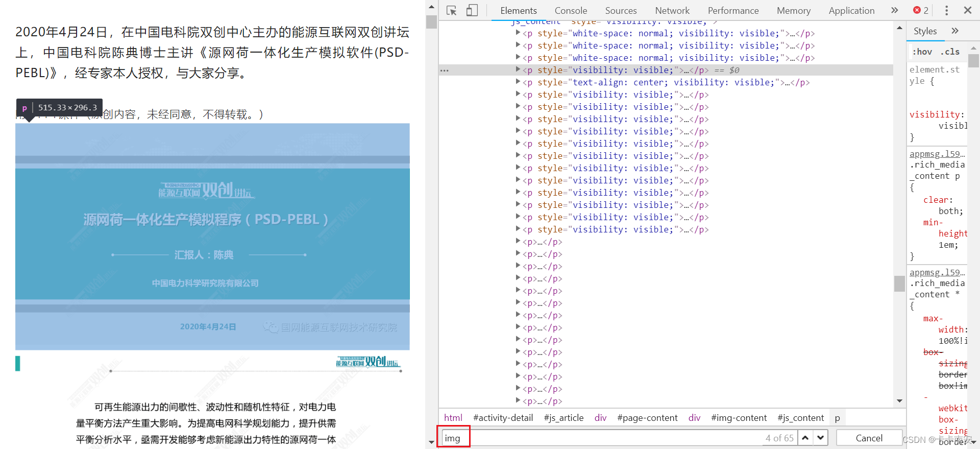980x449 pixels.
Task: Click the div breadcrumb after #page-content
Action: (x=694, y=417)
